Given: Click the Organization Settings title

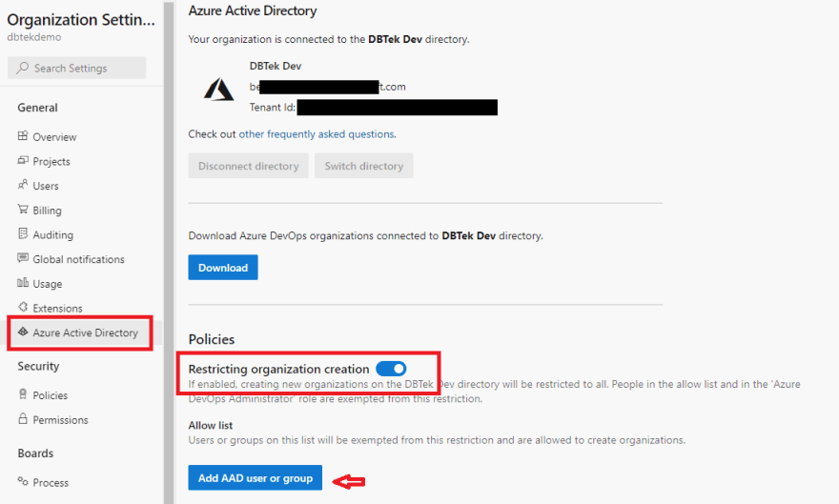Looking at the screenshot, I should coord(81,20).
